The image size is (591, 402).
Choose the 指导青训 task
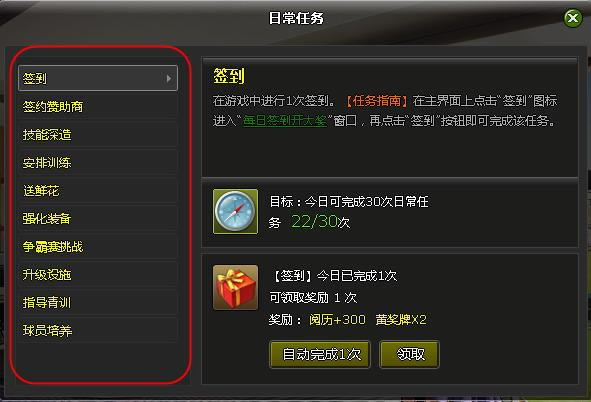tap(98, 303)
